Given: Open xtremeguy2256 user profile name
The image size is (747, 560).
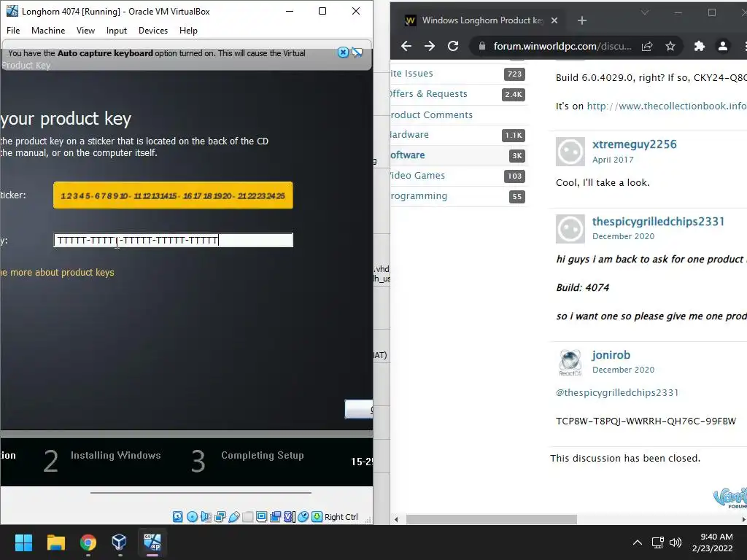Looking at the screenshot, I should 634,144.
